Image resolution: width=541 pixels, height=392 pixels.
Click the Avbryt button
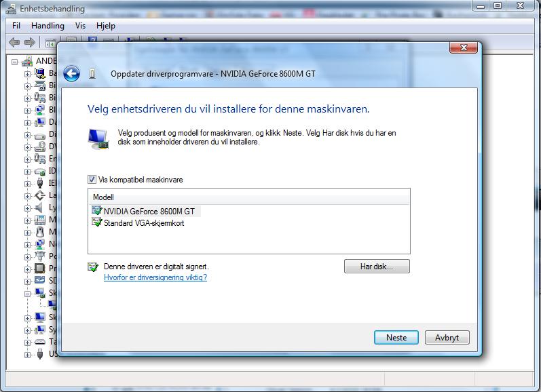(x=447, y=338)
